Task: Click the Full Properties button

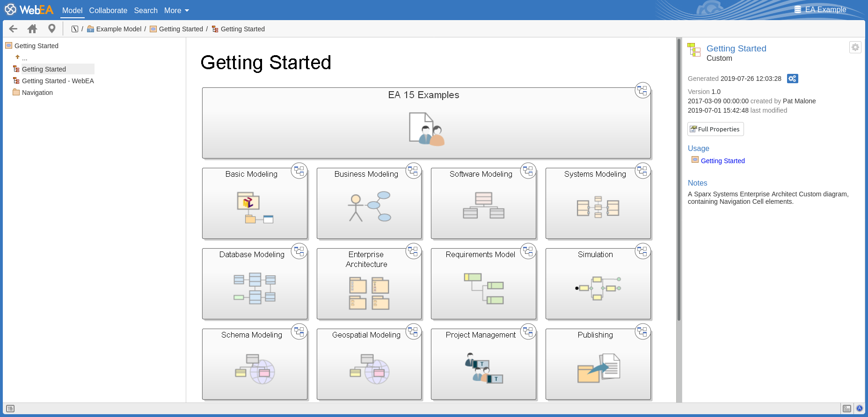Action: coord(715,129)
